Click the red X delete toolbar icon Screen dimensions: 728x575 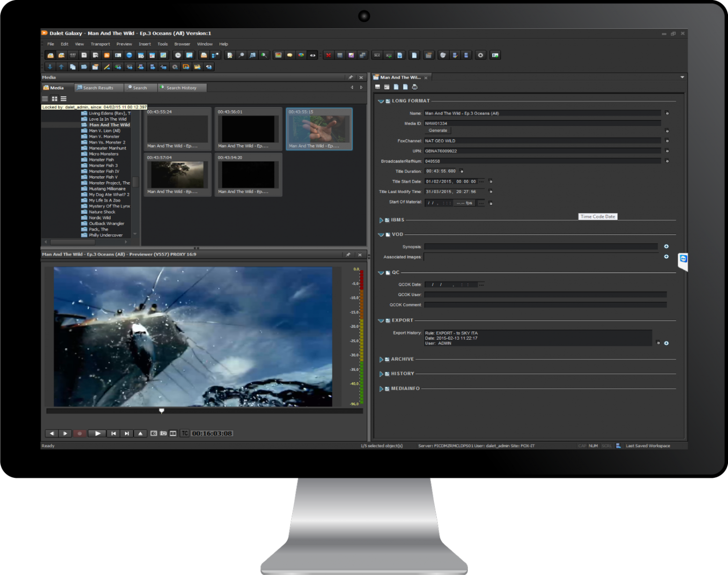tap(329, 56)
